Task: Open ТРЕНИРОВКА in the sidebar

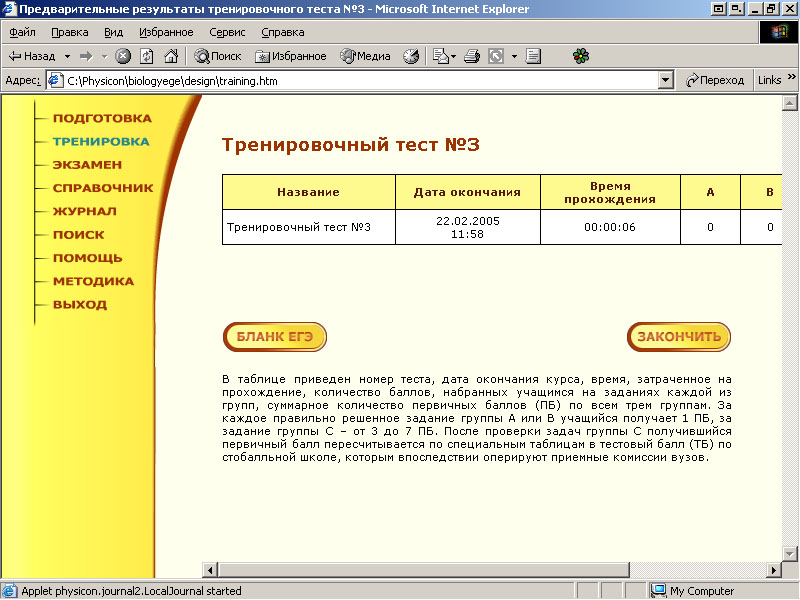Action: pyautogui.click(x=101, y=141)
